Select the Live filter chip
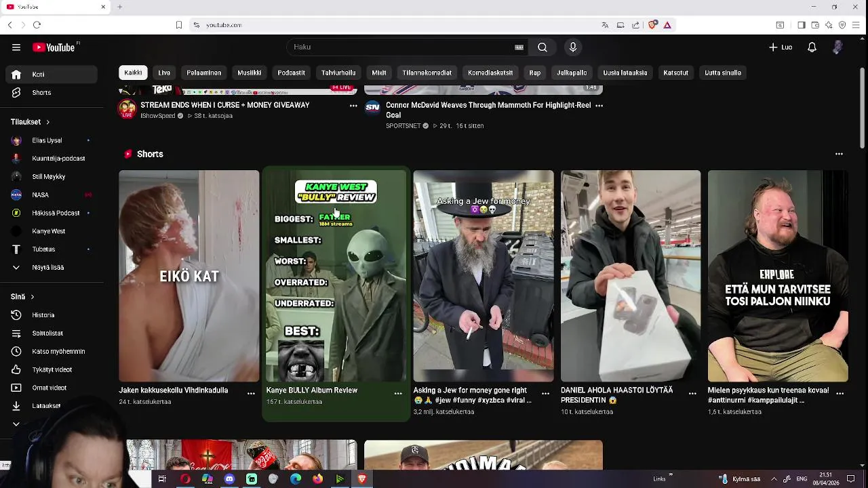The width and height of the screenshot is (868, 488). point(164,73)
